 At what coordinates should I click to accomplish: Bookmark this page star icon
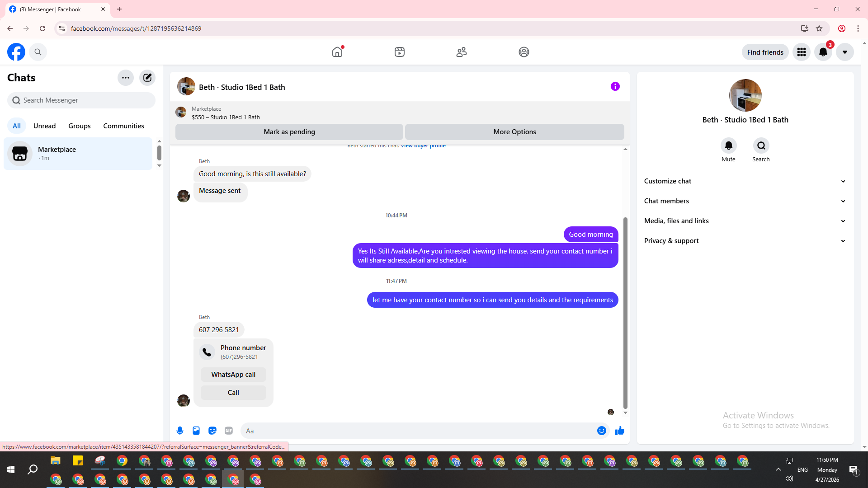click(x=819, y=28)
